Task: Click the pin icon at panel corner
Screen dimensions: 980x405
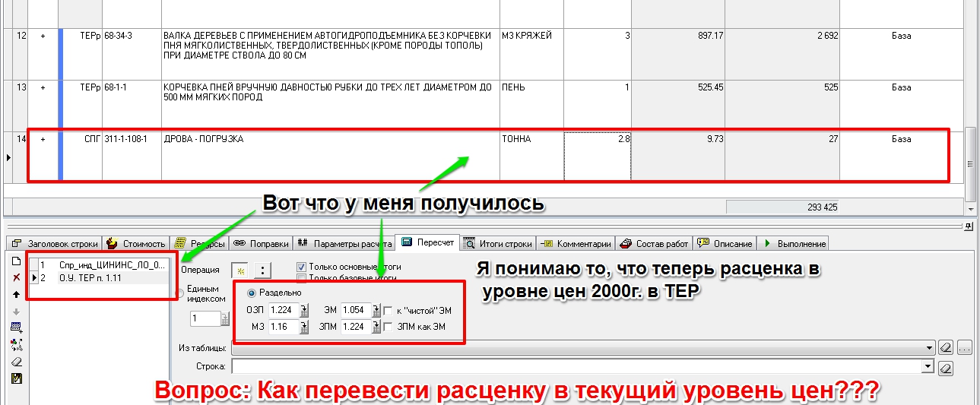Action: click(969, 226)
